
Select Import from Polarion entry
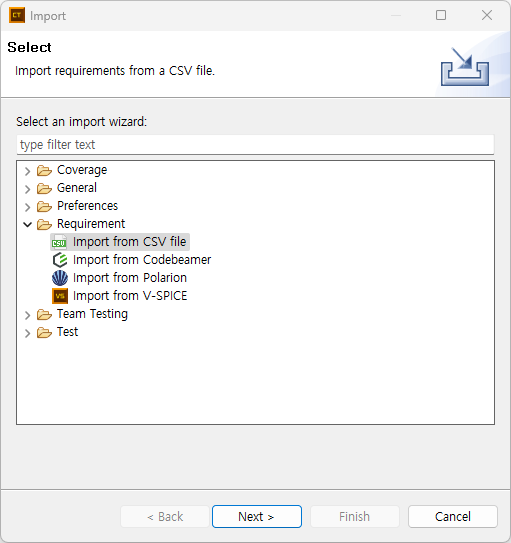[130, 278]
